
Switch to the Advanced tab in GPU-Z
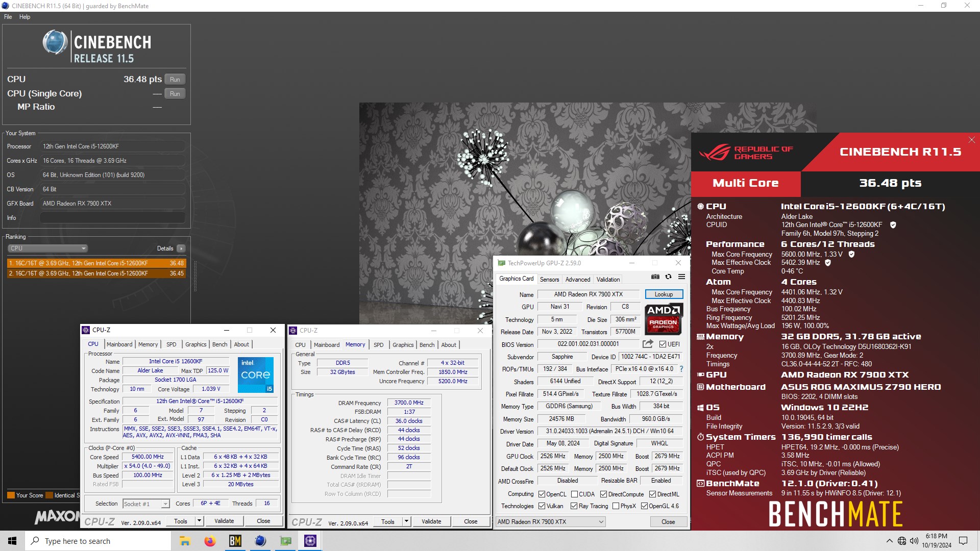(x=578, y=280)
